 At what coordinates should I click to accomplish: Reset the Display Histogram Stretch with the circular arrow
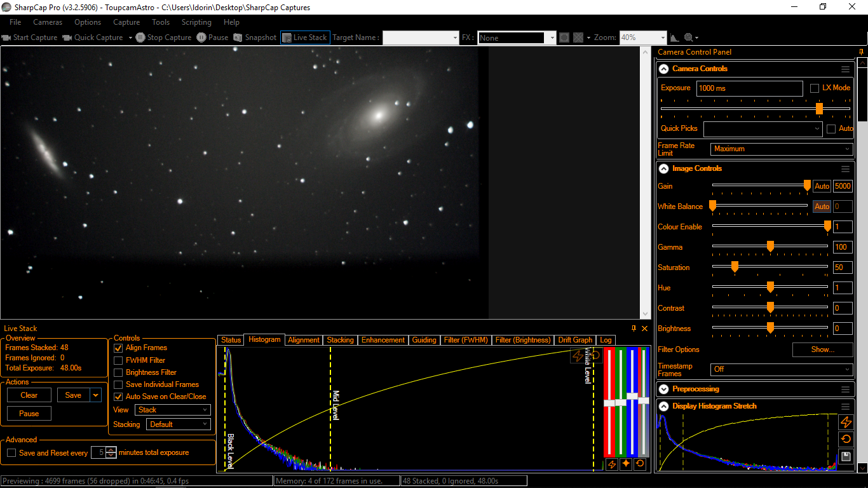(846, 439)
